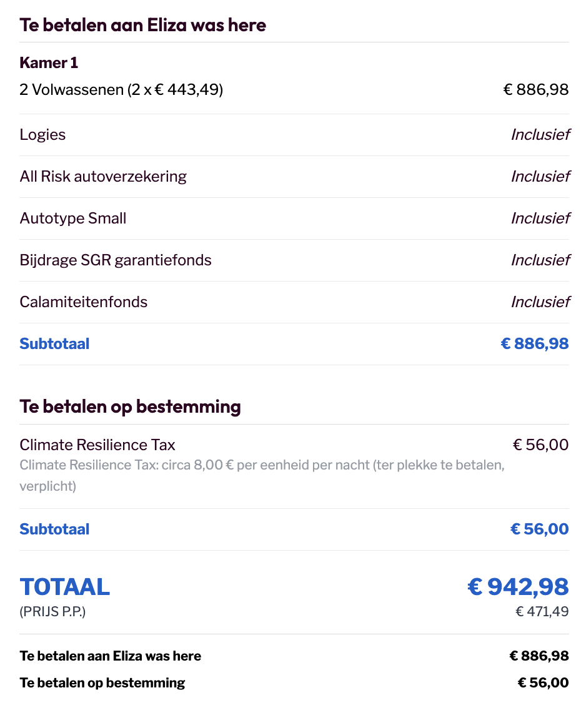Click the "Logies" row label
Image resolution: width=586 pixels, height=728 pixels.
[42, 135]
